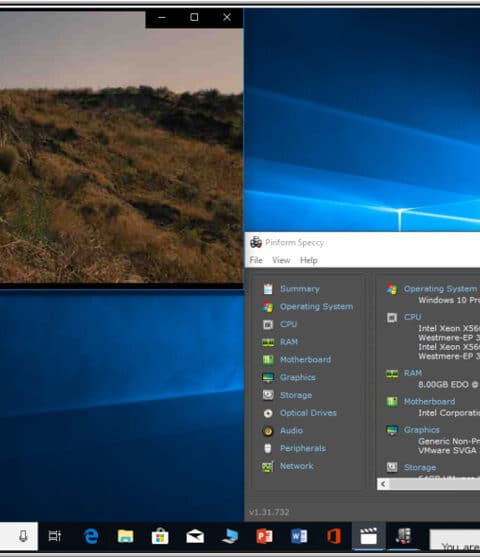480x557 pixels.
Task: Click the Motherboard heading link in summary pane
Action: click(x=429, y=401)
